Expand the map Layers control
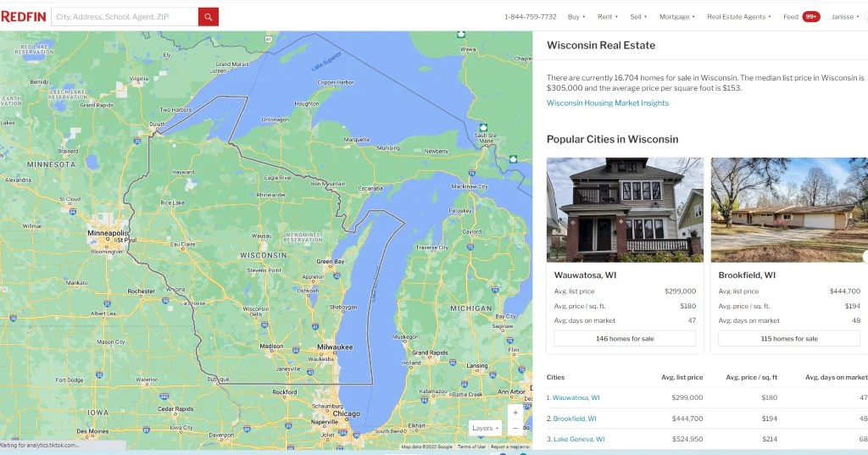 click(x=486, y=428)
